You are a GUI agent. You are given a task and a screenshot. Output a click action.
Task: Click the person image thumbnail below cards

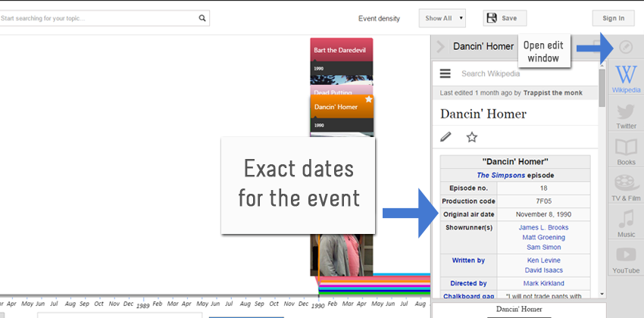click(341, 255)
